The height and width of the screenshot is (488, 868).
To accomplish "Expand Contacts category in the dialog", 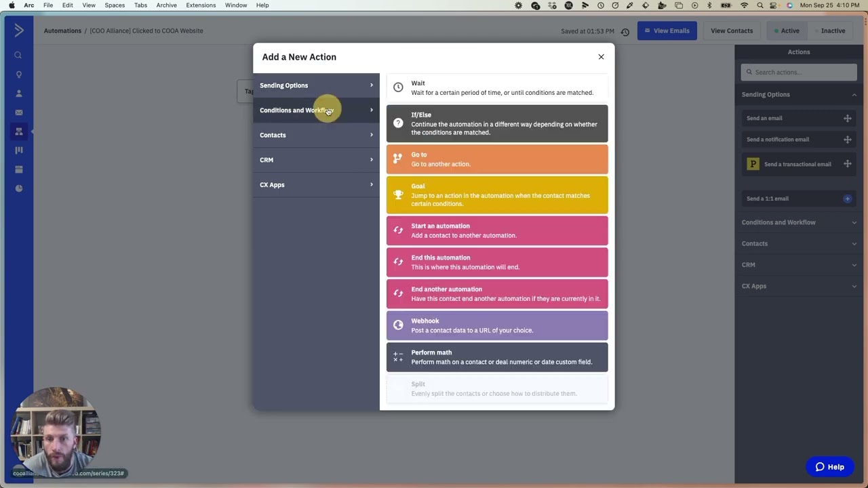I will [x=316, y=135].
